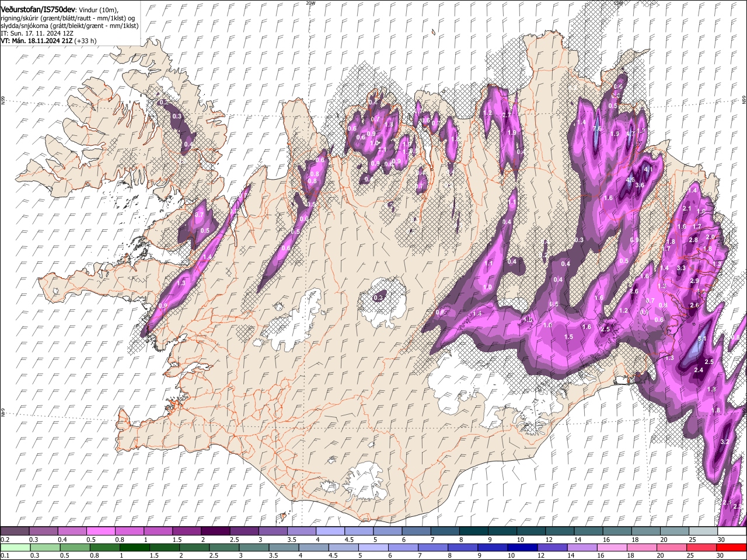Select the 'Vindur (10m)' text in header

point(98,9)
